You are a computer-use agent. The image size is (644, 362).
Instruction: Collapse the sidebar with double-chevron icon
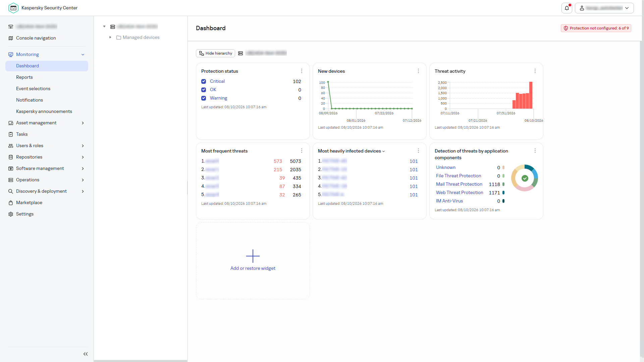pyautogui.click(x=86, y=354)
